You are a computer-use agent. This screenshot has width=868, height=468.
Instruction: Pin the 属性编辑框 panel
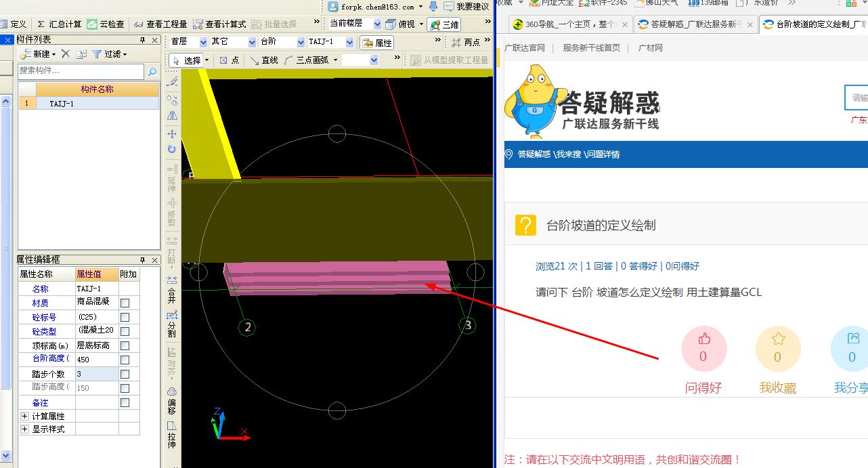pyautogui.click(x=143, y=260)
